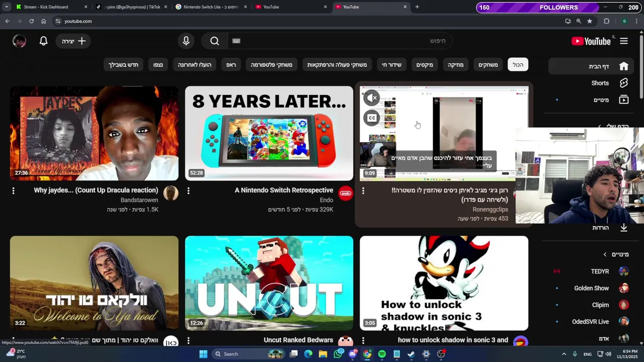Toggle mute on the video preview
The width and height of the screenshot is (644, 362).
click(372, 98)
